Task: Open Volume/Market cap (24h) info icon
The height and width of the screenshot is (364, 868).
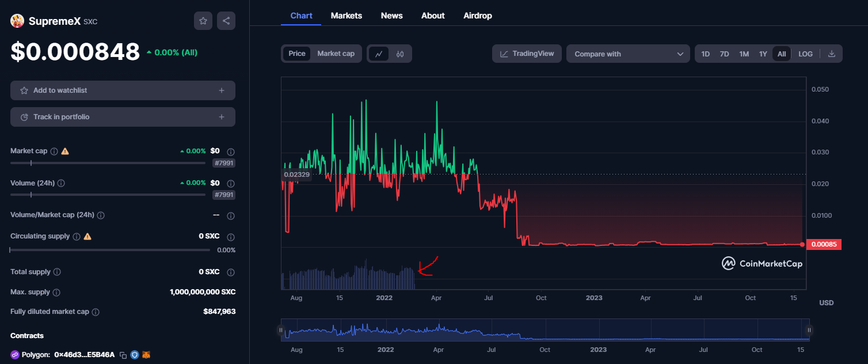Action: [x=100, y=215]
